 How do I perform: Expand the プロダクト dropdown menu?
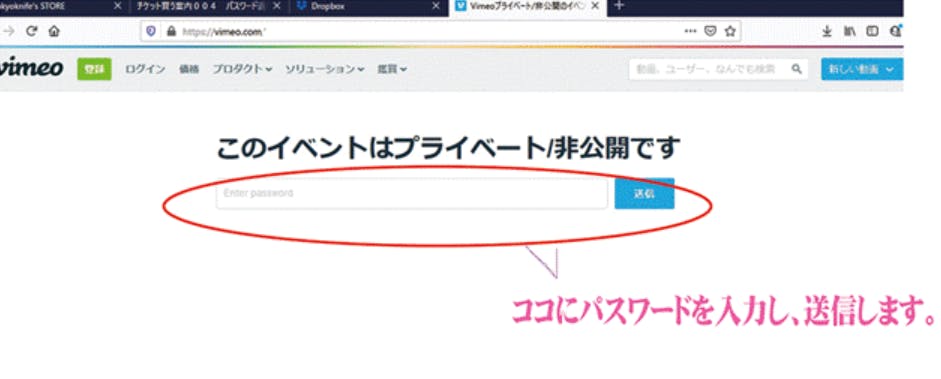(x=242, y=69)
